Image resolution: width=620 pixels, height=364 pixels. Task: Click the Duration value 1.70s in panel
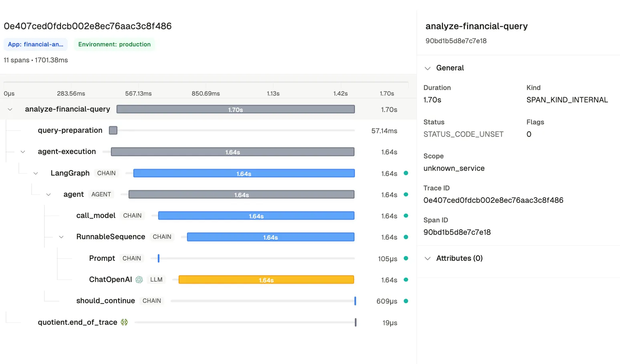click(x=432, y=100)
